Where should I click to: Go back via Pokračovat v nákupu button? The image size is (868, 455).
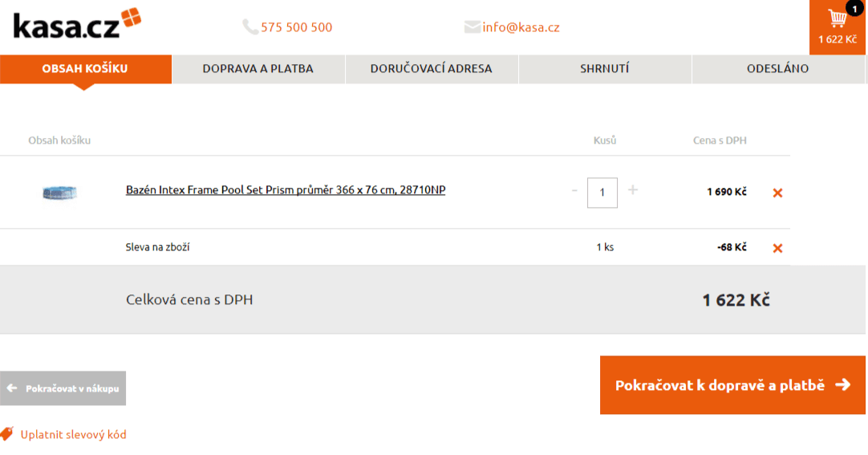(63, 388)
